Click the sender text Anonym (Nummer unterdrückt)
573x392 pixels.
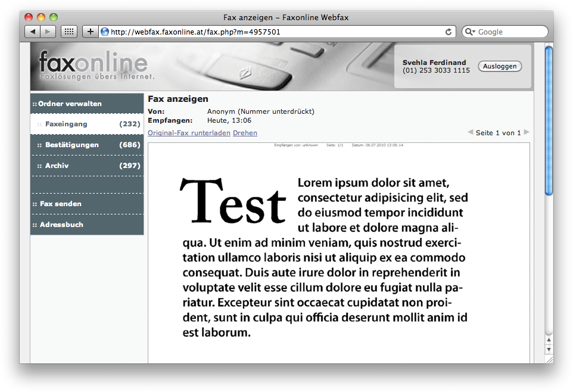pyautogui.click(x=260, y=111)
